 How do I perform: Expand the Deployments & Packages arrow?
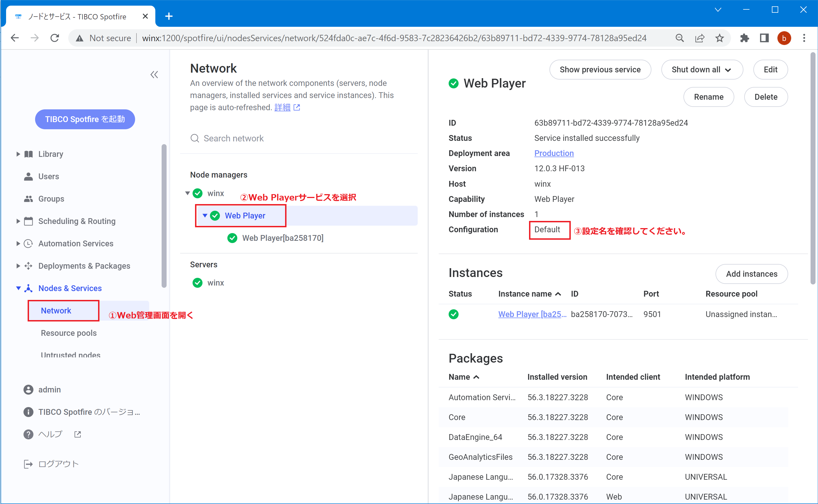(18, 266)
